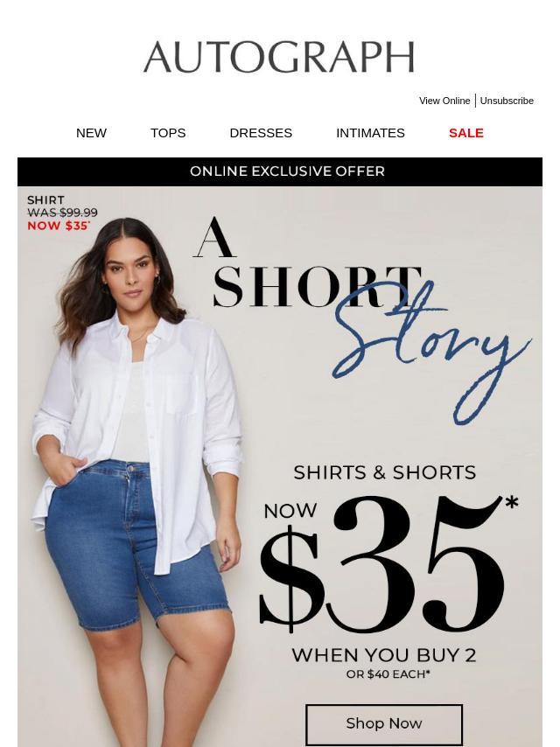Screen dimensions: 560x747
Task: Click the Shop Now button
Action: click(x=384, y=723)
